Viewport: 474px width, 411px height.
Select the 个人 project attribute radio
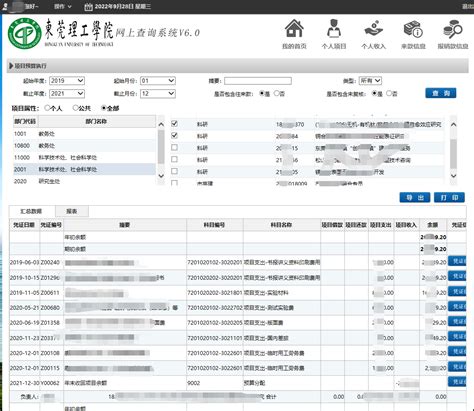coord(47,108)
